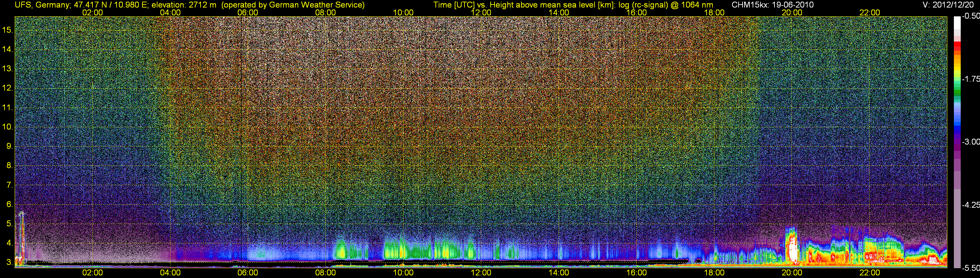Click the '04:00' label on top time axis
The image size is (980, 278).
point(170,12)
